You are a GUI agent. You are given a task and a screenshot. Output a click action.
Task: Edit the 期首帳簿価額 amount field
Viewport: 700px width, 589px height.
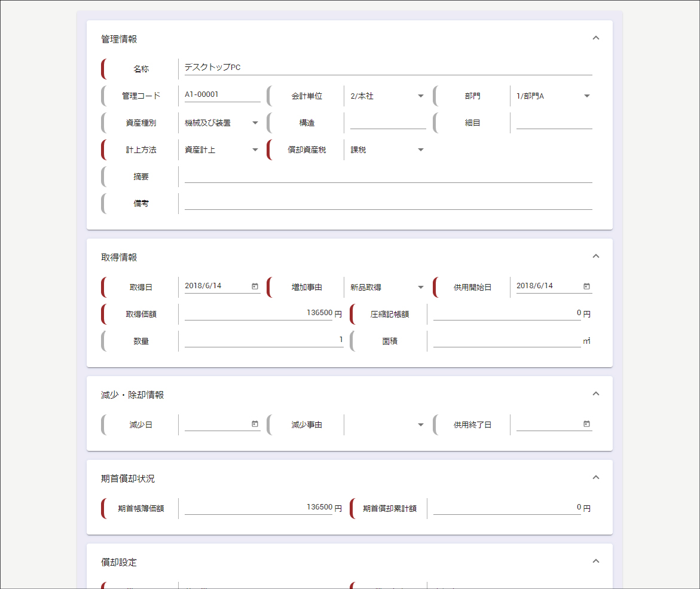(258, 507)
